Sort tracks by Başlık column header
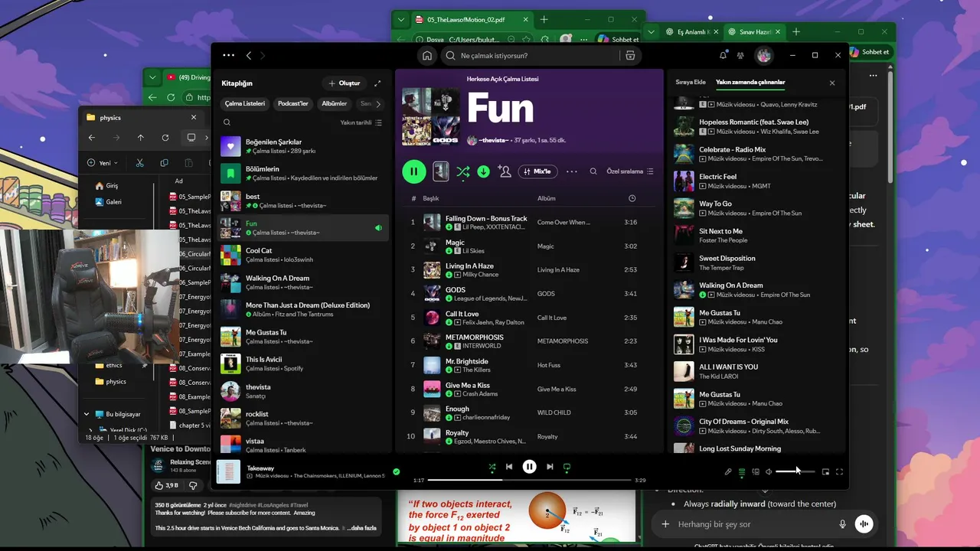Screen dimensions: 980x551 (x=431, y=198)
